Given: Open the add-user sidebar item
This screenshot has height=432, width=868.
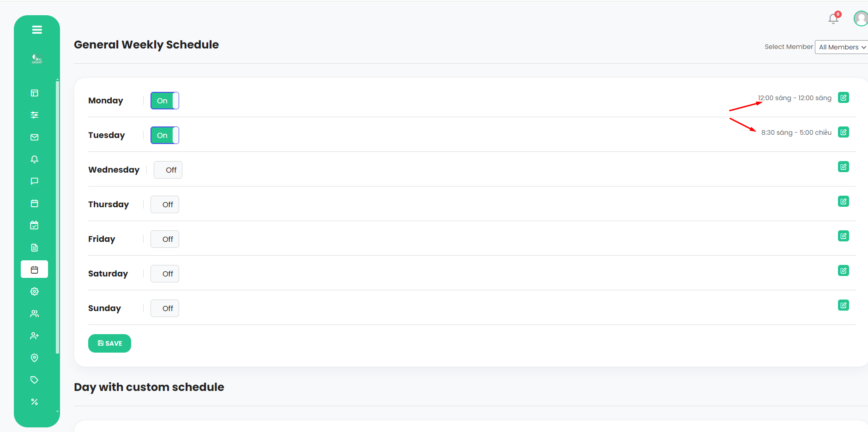Looking at the screenshot, I should pyautogui.click(x=35, y=336).
